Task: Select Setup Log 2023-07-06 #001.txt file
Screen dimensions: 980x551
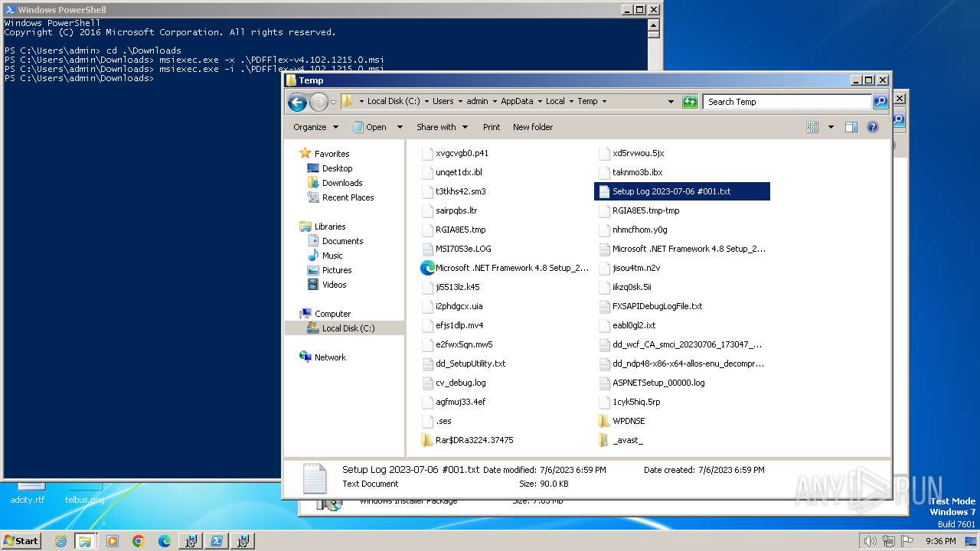Action: click(682, 191)
